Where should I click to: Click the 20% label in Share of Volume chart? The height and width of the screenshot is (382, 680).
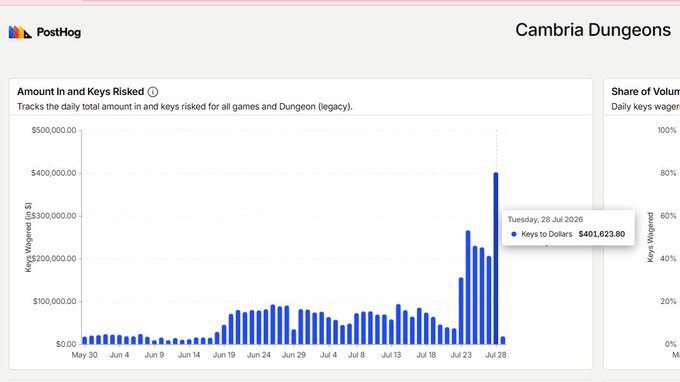pos(668,301)
